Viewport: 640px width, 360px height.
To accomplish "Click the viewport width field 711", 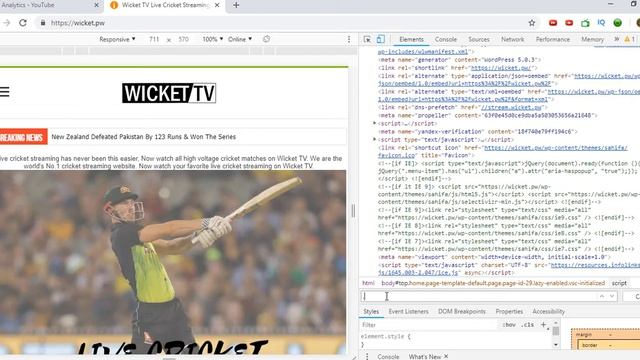I will 154,39.
